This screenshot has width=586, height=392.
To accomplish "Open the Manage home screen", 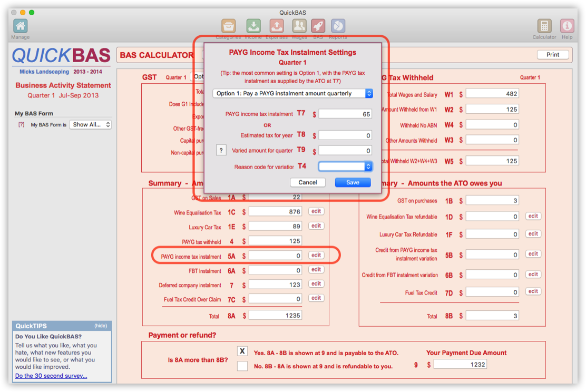I will pos(20,25).
